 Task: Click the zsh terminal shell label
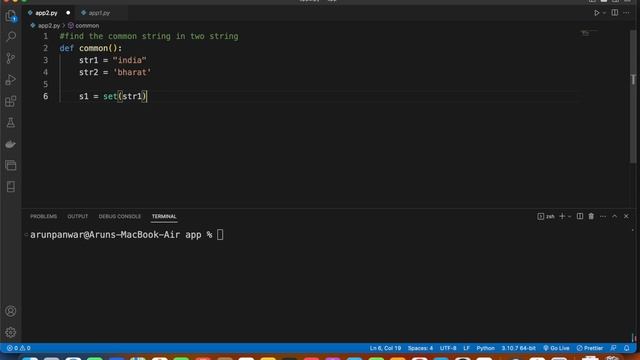pyautogui.click(x=546, y=216)
